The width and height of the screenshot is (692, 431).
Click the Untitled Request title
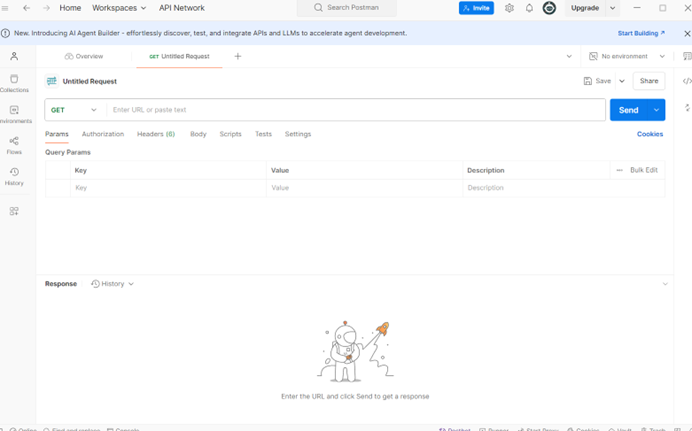(x=90, y=81)
